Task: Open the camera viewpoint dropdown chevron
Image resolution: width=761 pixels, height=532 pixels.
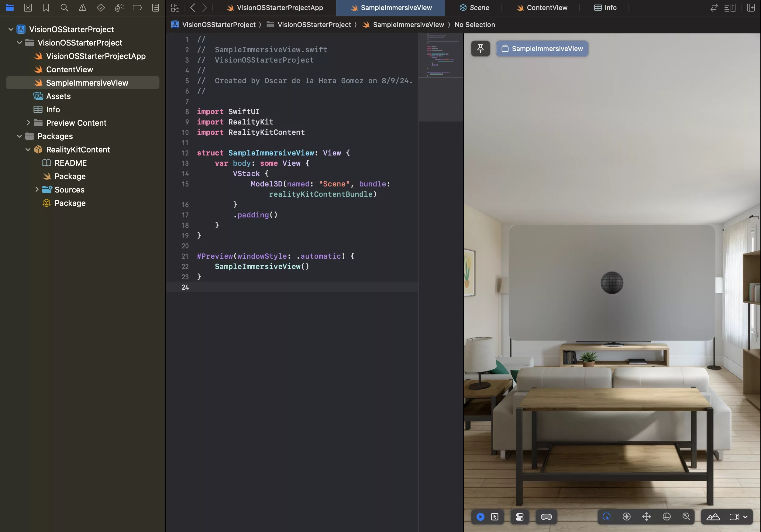Action: [746, 517]
